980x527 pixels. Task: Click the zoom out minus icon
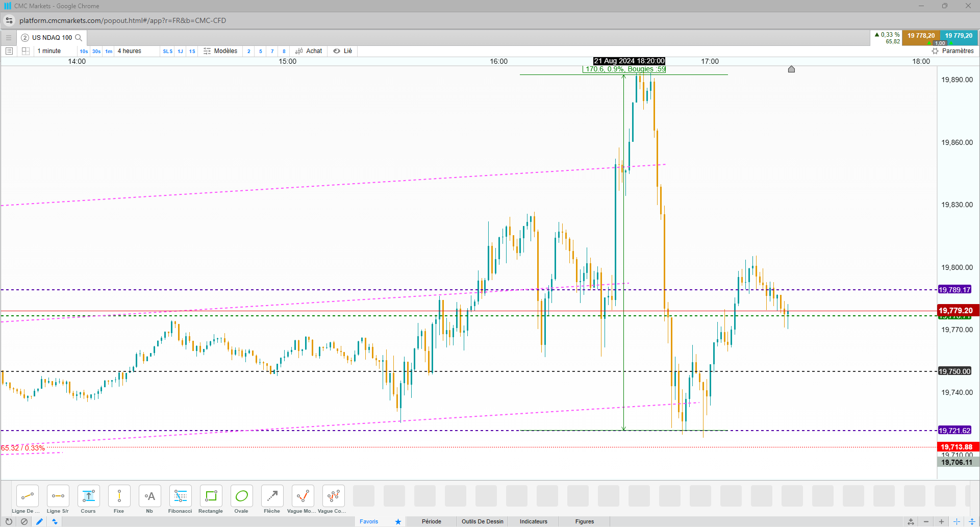coord(926,521)
